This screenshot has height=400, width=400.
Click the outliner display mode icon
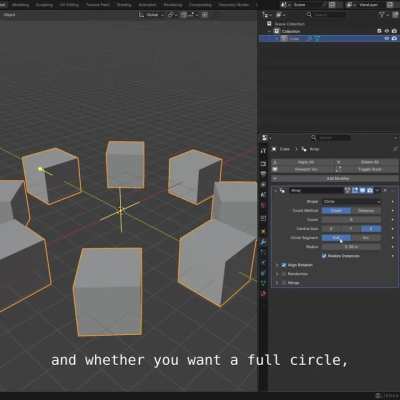click(x=279, y=15)
